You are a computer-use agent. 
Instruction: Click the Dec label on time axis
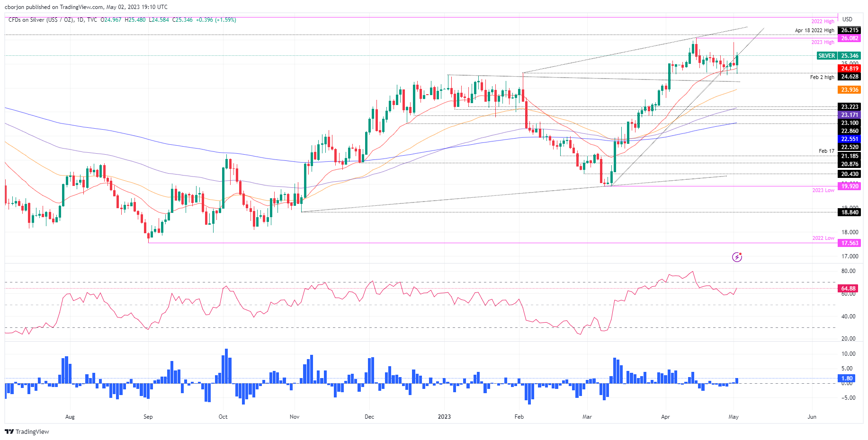coord(369,417)
